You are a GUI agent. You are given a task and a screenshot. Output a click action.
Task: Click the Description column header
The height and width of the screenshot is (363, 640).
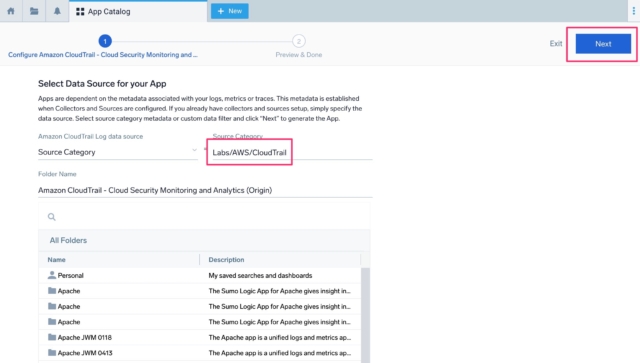(x=226, y=260)
